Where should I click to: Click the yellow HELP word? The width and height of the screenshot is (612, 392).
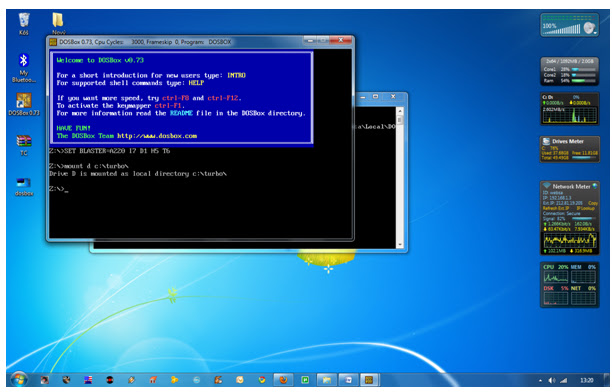pyautogui.click(x=196, y=83)
